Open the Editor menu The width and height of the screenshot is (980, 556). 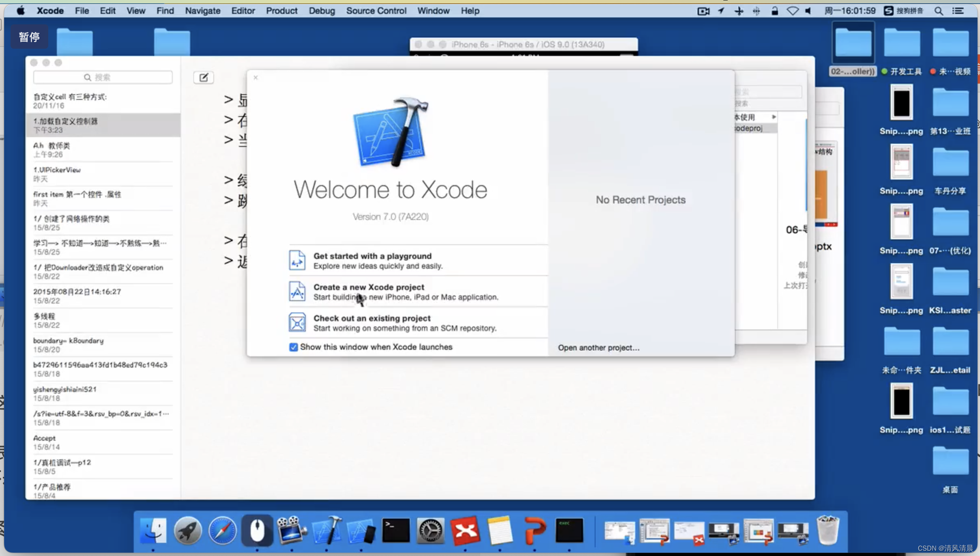(243, 11)
